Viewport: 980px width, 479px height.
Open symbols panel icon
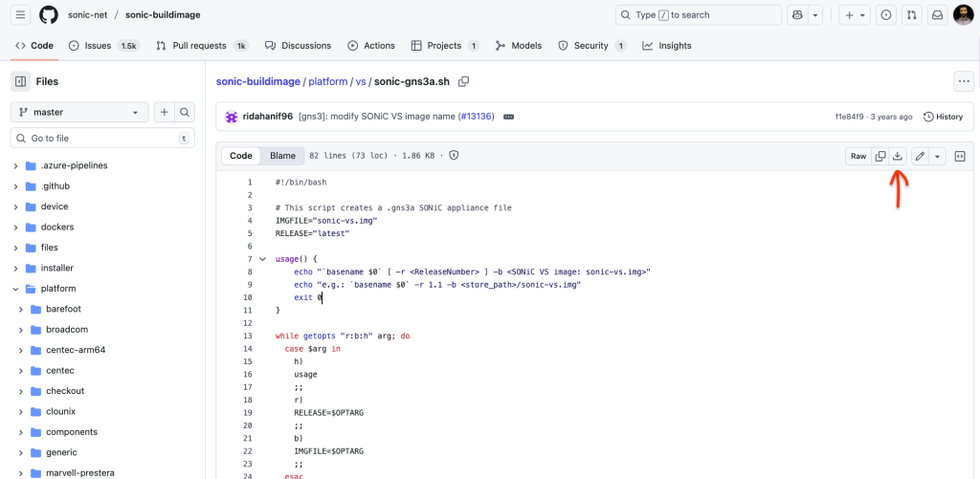pyautogui.click(x=960, y=156)
